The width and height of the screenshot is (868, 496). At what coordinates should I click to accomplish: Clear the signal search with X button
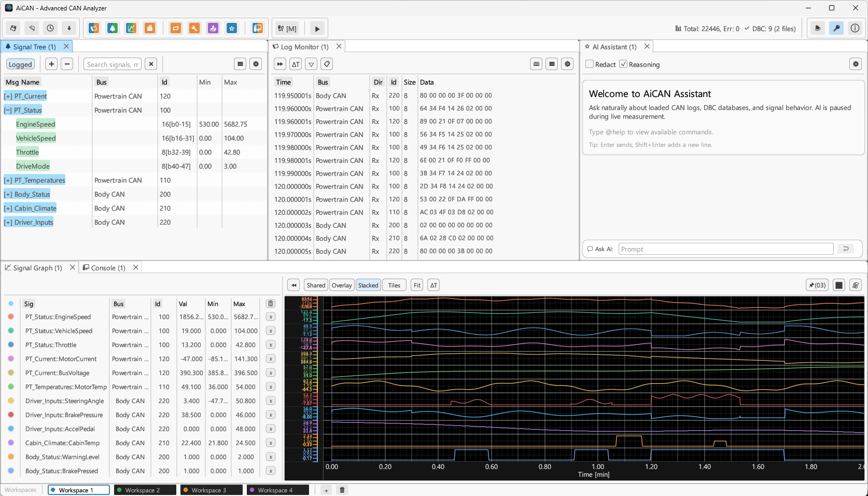(x=151, y=64)
